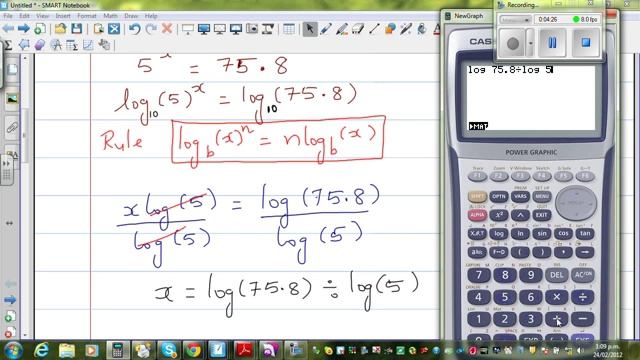Click the Sigma equation icon in math toolbar
The height and width of the screenshot is (360, 640).
pos(8,45)
